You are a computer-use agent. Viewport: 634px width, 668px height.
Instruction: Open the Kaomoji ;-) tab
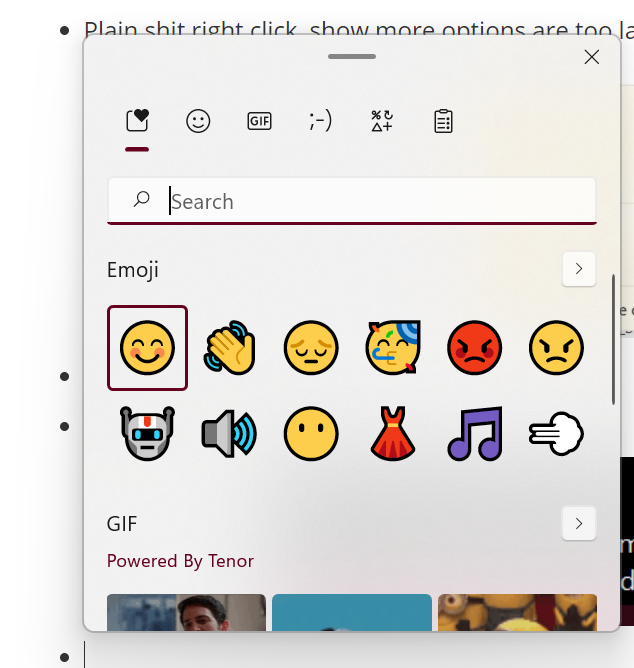pyautogui.click(x=320, y=121)
